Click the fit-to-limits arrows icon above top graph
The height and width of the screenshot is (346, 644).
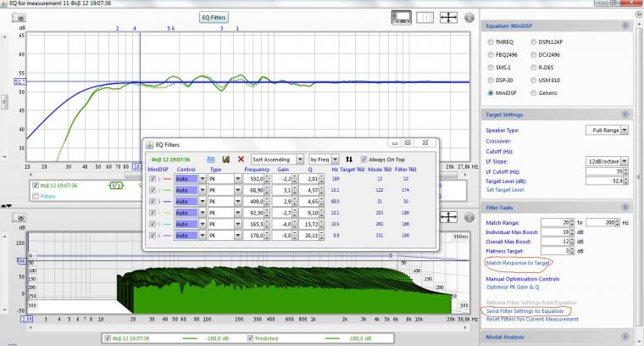[x=449, y=17]
